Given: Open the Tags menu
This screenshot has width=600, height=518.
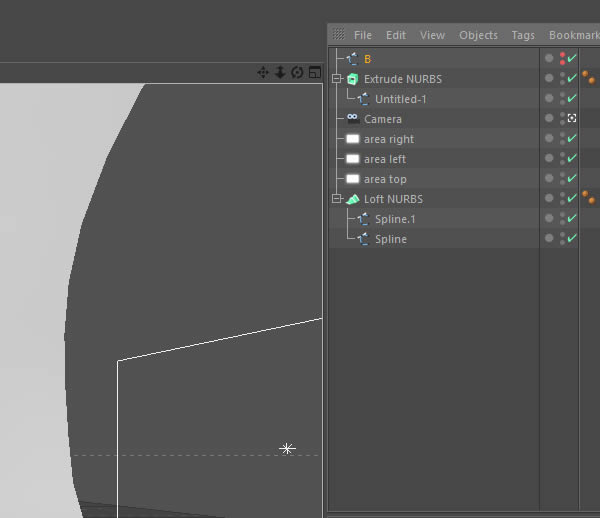Looking at the screenshot, I should coord(523,35).
